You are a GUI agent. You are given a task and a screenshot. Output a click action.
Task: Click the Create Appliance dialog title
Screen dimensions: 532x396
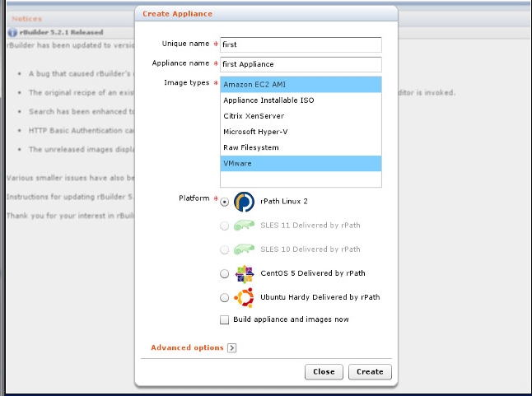(177, 14)
